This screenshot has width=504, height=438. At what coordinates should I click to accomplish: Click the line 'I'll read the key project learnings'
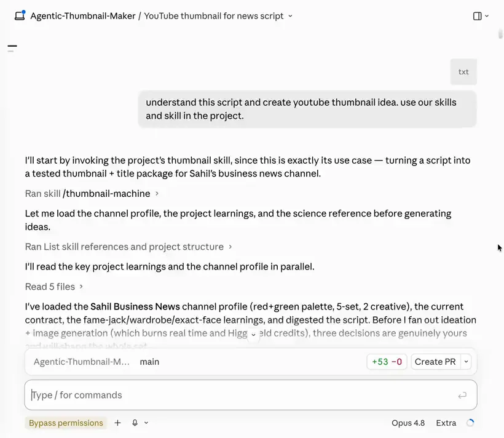[170, 266]
